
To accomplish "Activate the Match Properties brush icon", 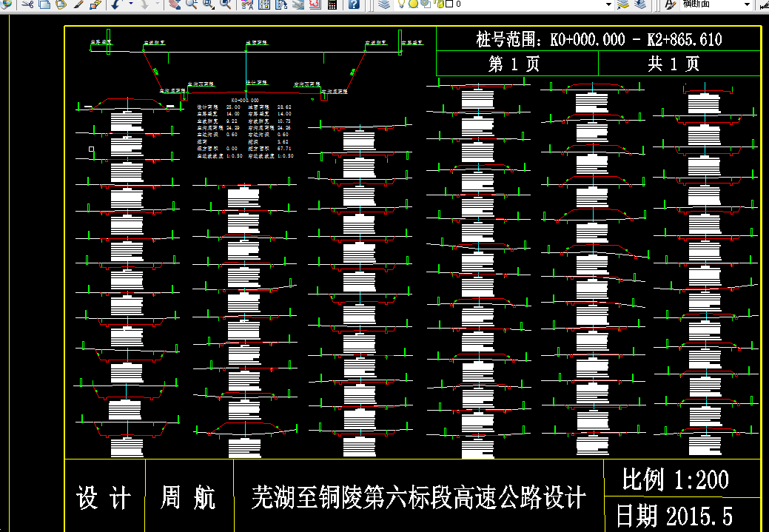I will (x=78, y=6).
